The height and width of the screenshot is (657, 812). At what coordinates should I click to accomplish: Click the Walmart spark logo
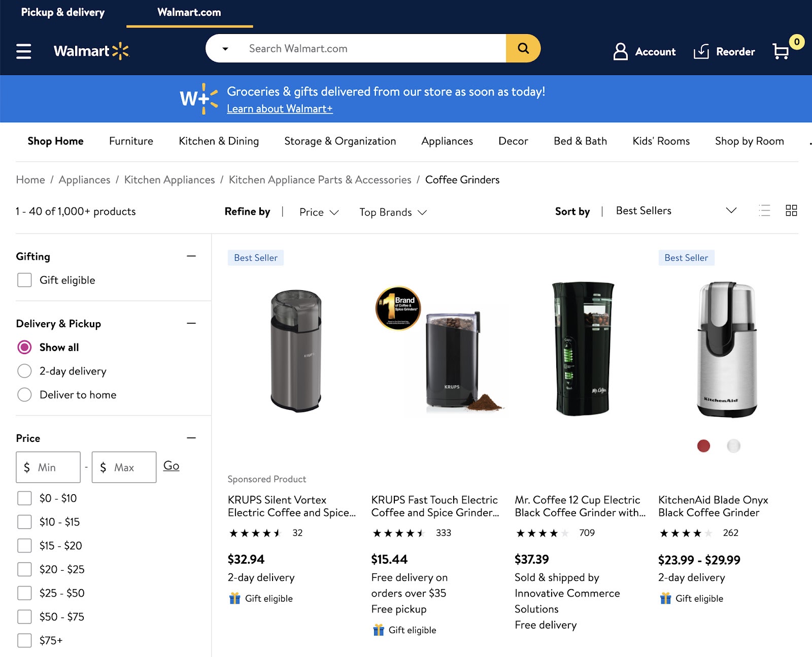(x=121, y=51)
